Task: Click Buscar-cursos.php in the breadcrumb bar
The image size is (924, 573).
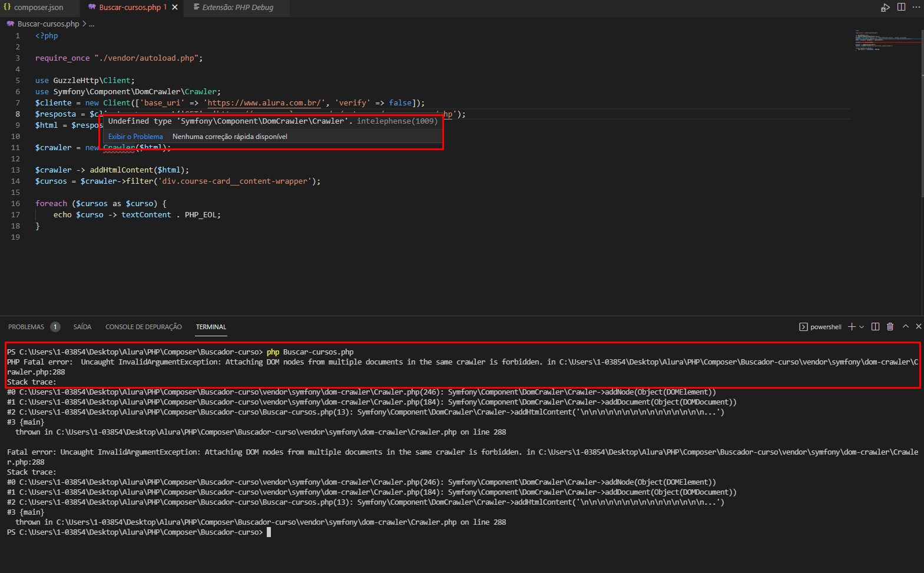Action: [48, 24]
